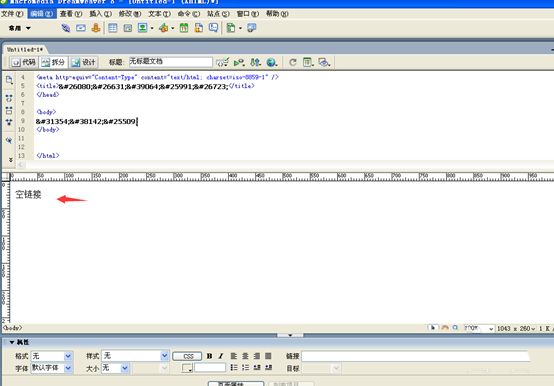Image resolution: width=554 pixels, height=386 pixels.
Task: Switch to 代码 code view
Action: coord(24,63)
